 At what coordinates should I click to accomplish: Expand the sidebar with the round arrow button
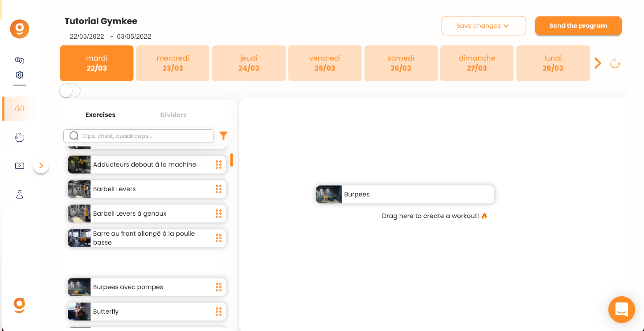[41, 165]
